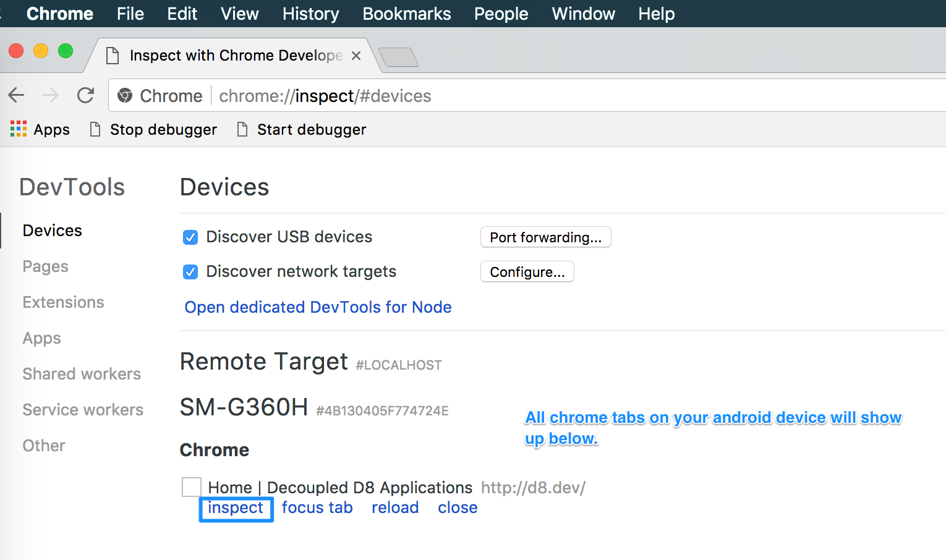
Task: Click the inspect link for d8.dev
Action: coord(236,508)
